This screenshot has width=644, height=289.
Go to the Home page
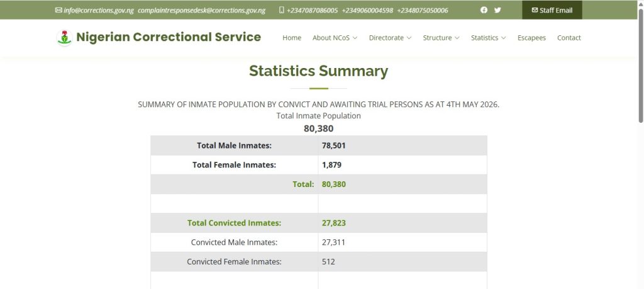(292, 38)
